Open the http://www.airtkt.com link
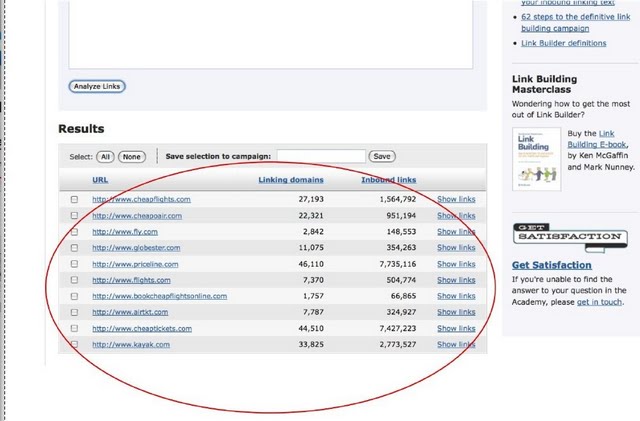 pos(130,312)
